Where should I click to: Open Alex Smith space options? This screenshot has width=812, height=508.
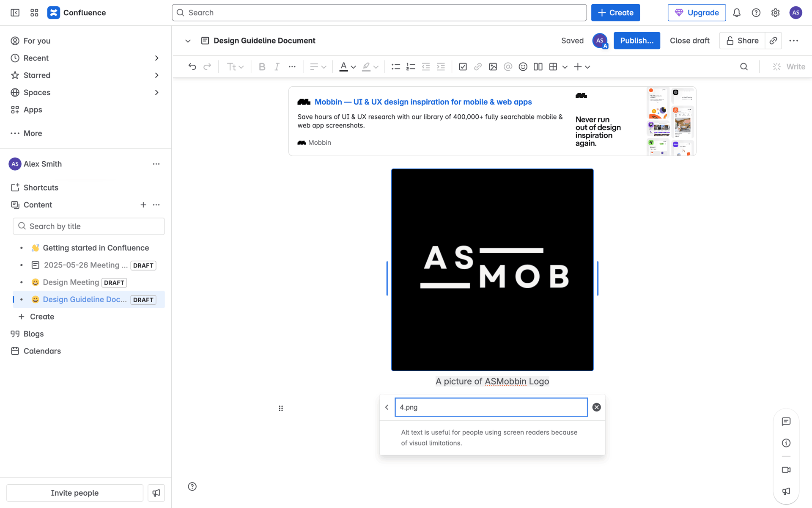click(156, 164)
